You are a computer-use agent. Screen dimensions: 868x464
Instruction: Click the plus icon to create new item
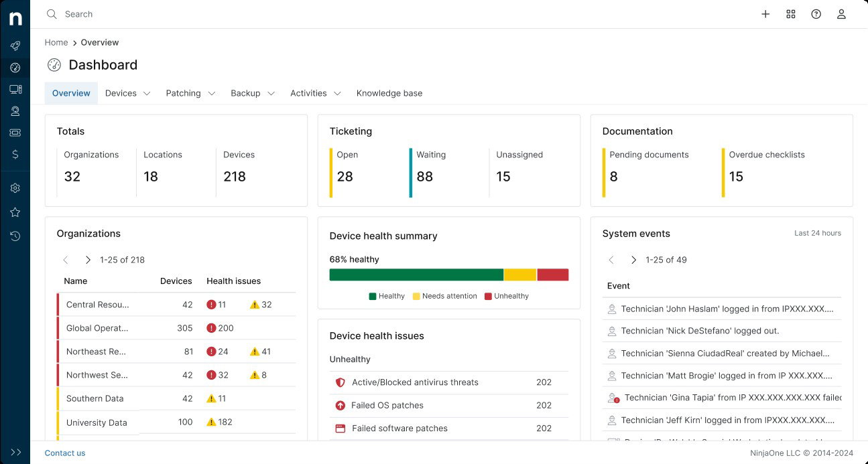765,13
